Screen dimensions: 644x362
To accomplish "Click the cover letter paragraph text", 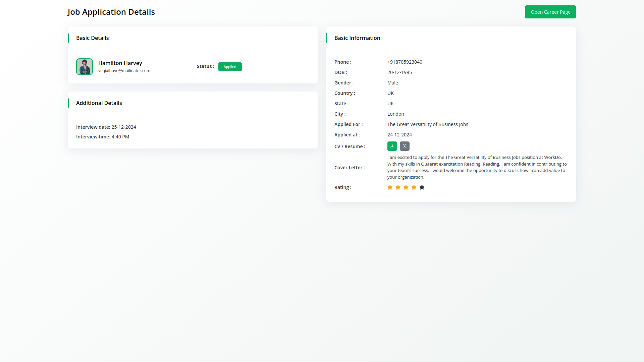I will coord(476,167).
